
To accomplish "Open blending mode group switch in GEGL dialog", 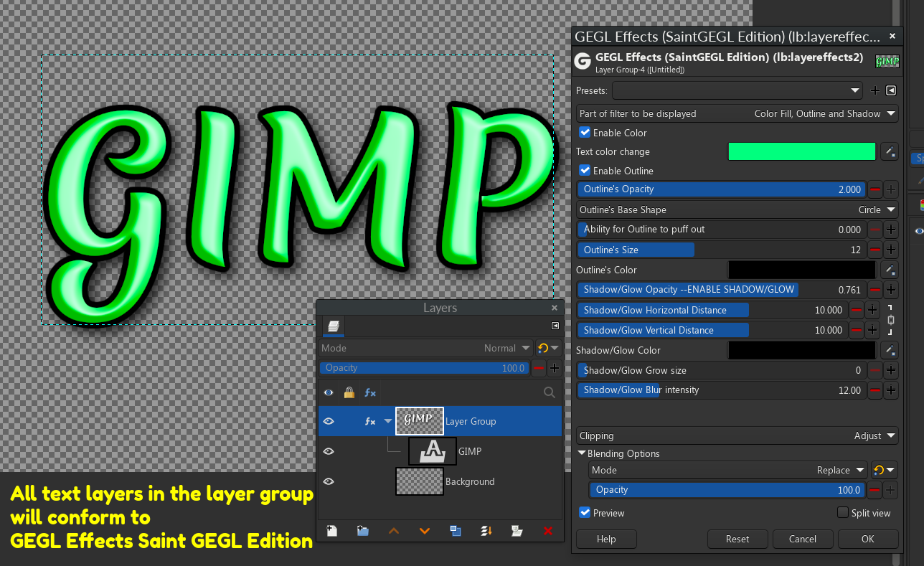I will tap(885, 470).
